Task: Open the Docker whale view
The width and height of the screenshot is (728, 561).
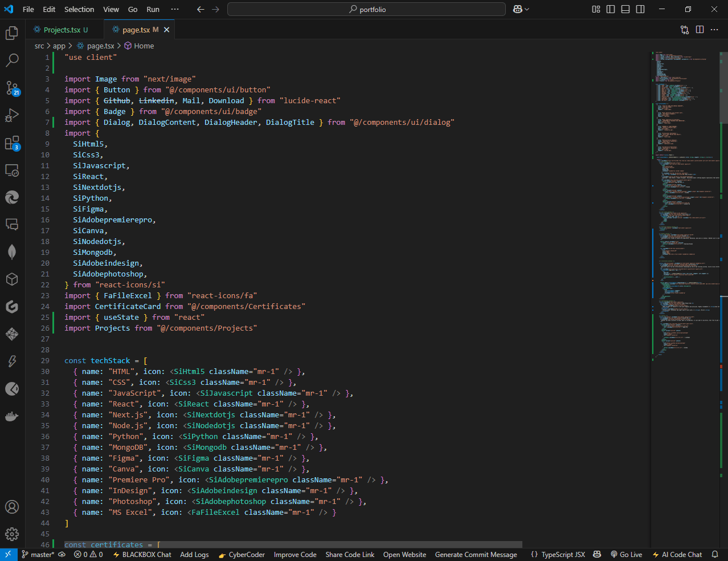Action: pyautogui.click(x=12, y=416)
